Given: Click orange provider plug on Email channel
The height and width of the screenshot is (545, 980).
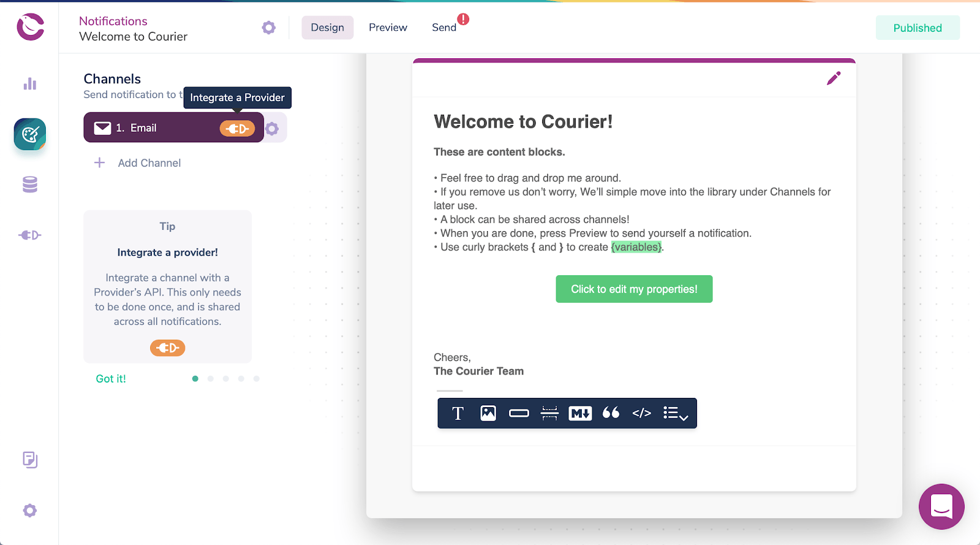Looking at the screenshot, I should pyautogui.click(x=238, y=128).
